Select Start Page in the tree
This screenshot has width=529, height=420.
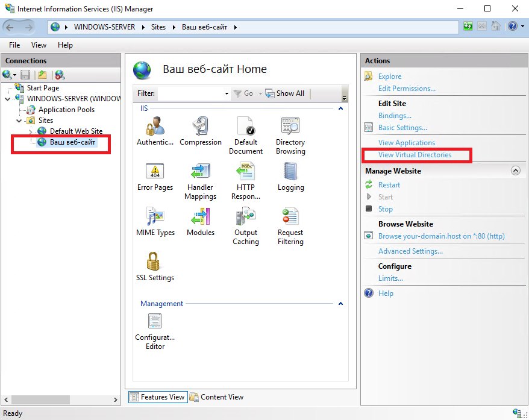pos(43,88)
